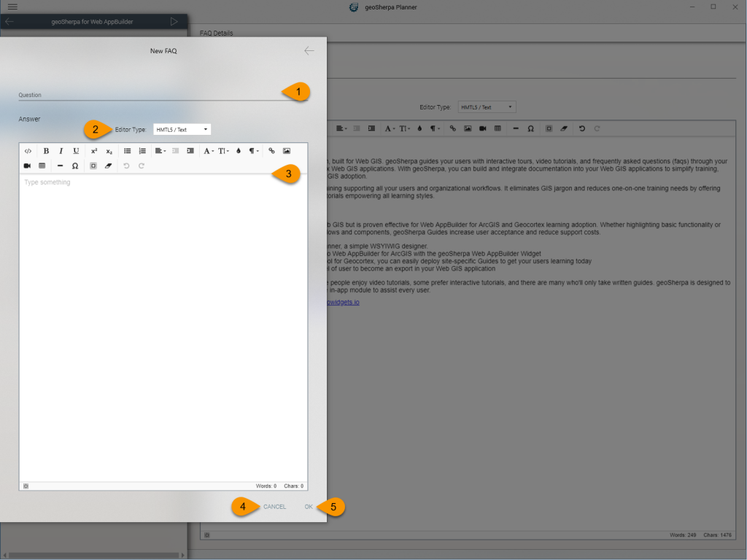Insert a link in the New FAQ editor

(271, 151)
